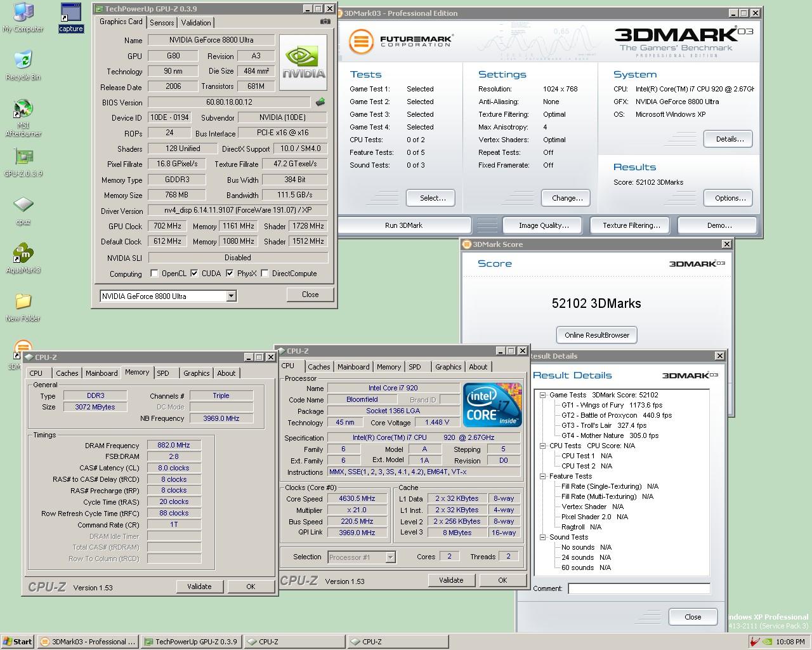This screenshot has width=812, height=650.
Task: Open the GeForce 8800 Ultra card dropdown
Action: coord(231,296)
